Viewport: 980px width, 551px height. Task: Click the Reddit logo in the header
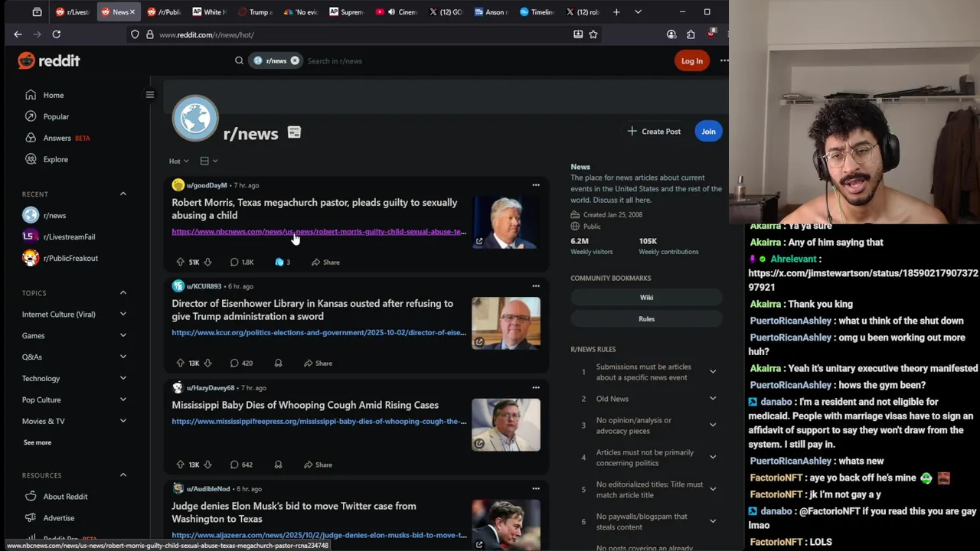pyautogui.click(x=49, y=60)
